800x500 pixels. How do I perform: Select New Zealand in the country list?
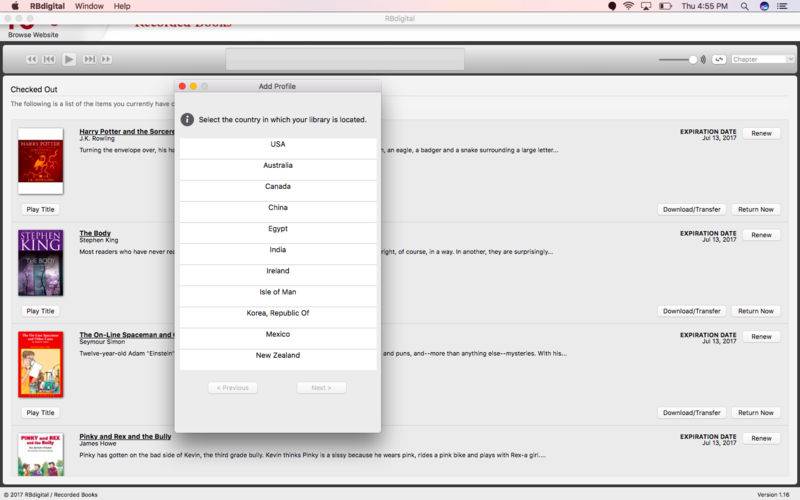point(278,359)
